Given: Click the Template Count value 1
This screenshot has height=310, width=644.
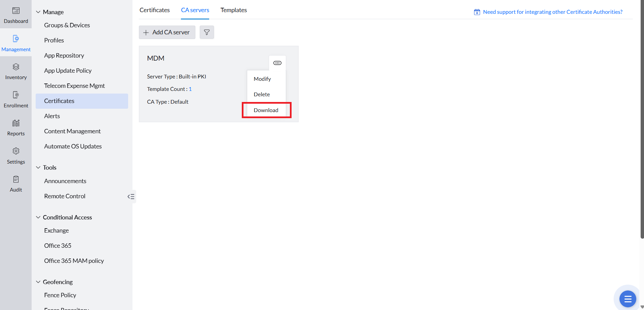Looking at the screenshot, I should click(190, 89).
